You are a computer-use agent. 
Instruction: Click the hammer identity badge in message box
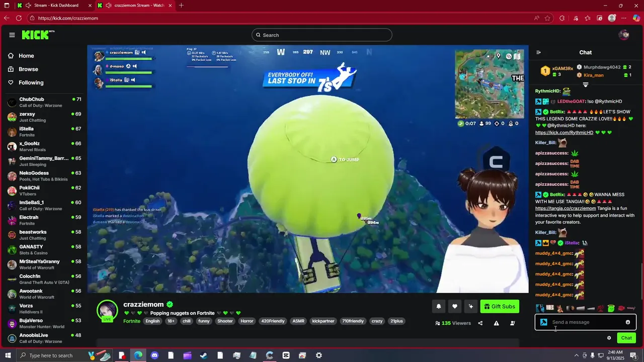click(543, 322)
